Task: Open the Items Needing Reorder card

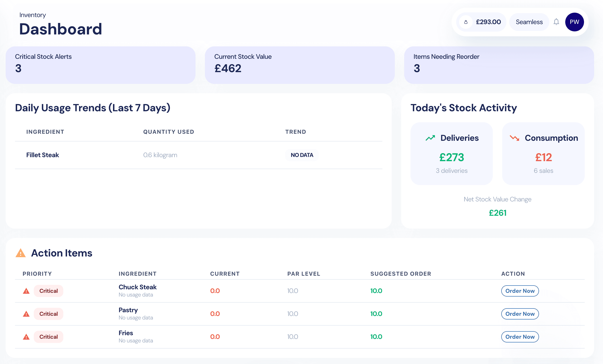Action: (x=499, y=65)
